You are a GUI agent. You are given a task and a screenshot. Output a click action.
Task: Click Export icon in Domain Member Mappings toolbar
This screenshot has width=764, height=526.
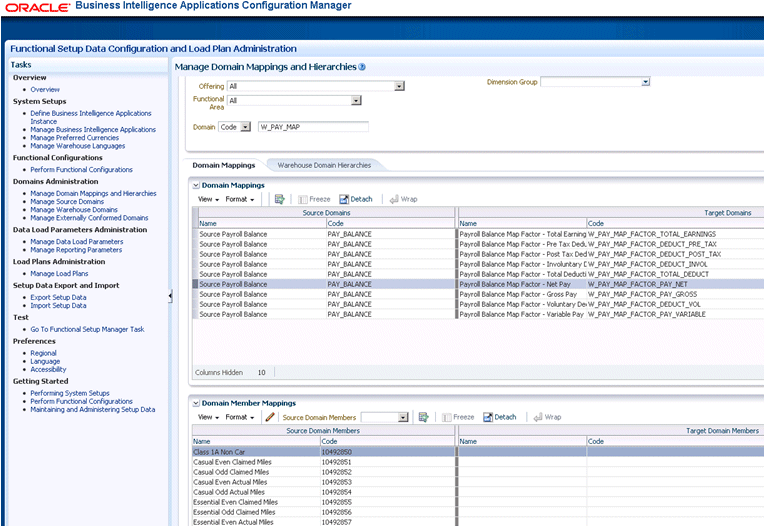(x=424, y=417)
